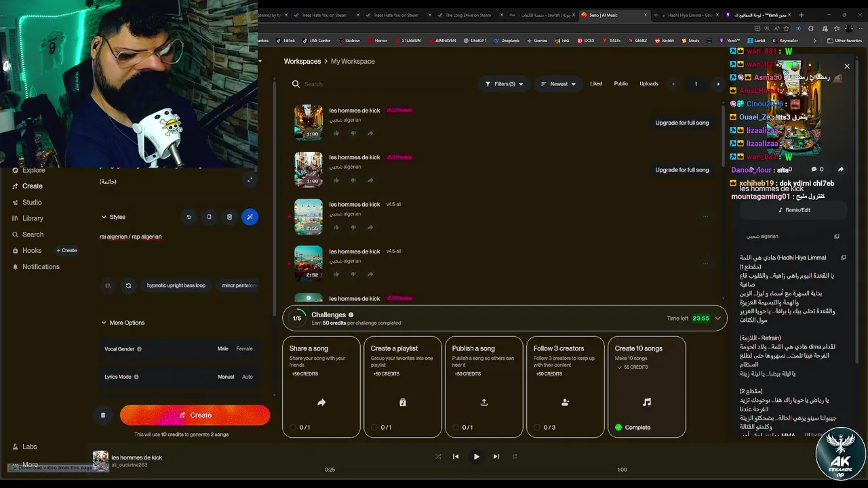Click the orange Create button
Viewport: 868px width, 488px height.
coord(195,415)
